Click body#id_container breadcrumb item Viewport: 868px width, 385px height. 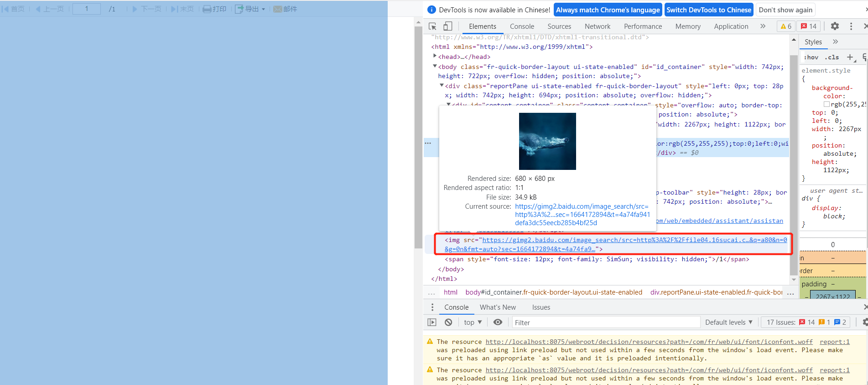click(553, 292)
